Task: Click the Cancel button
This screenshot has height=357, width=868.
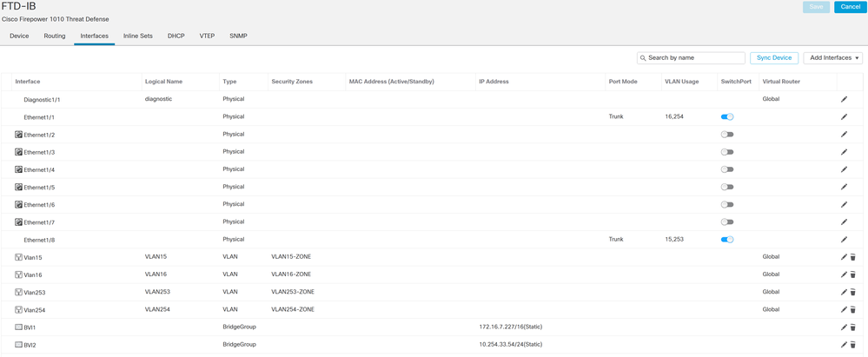Action: point(851,7)
